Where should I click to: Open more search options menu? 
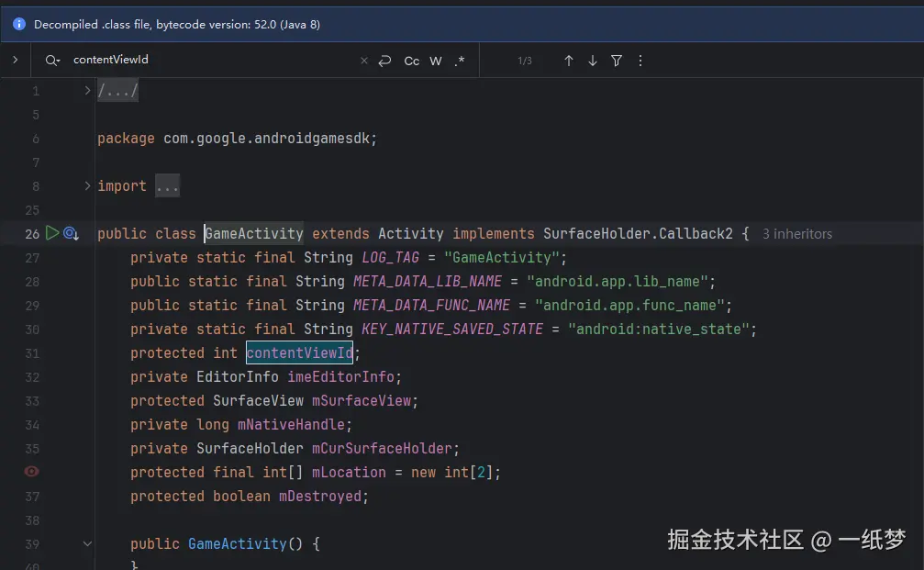pyautogui.click(x=640, y=61)
